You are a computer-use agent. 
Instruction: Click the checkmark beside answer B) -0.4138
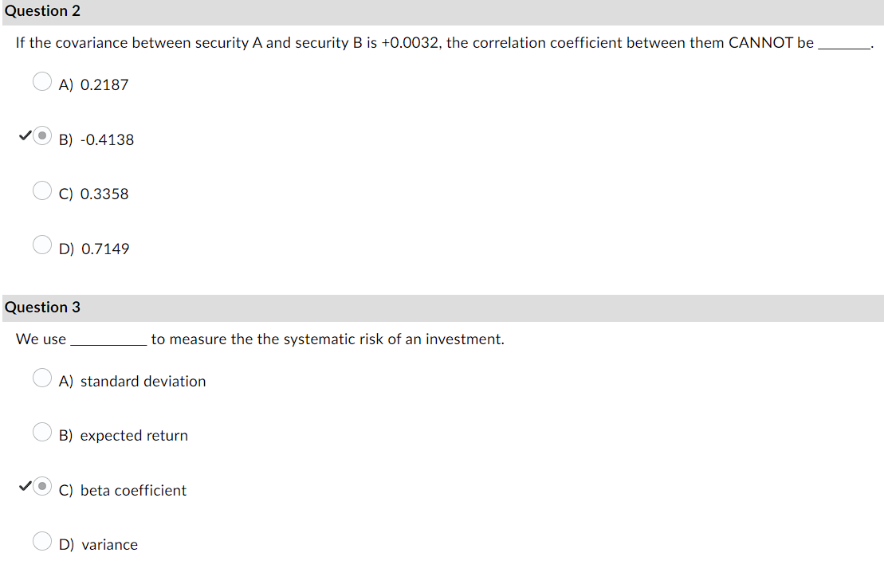[25, 135]
